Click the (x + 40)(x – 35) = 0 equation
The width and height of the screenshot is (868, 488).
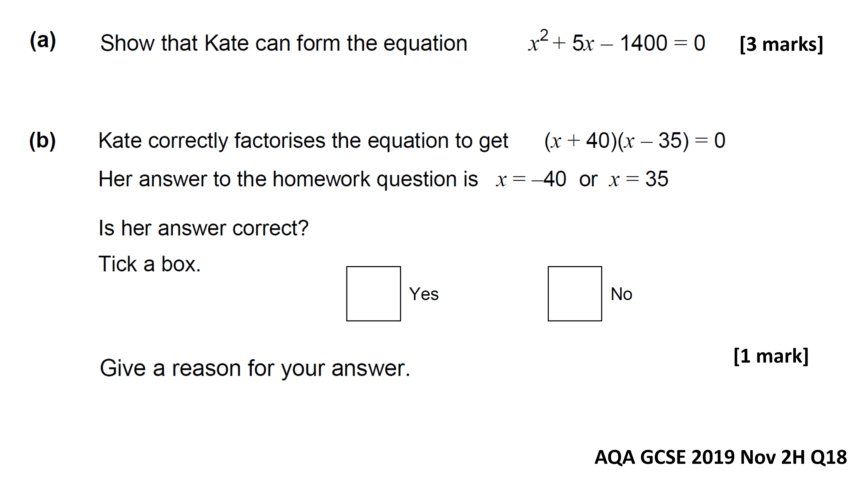[x=635, y=141]
